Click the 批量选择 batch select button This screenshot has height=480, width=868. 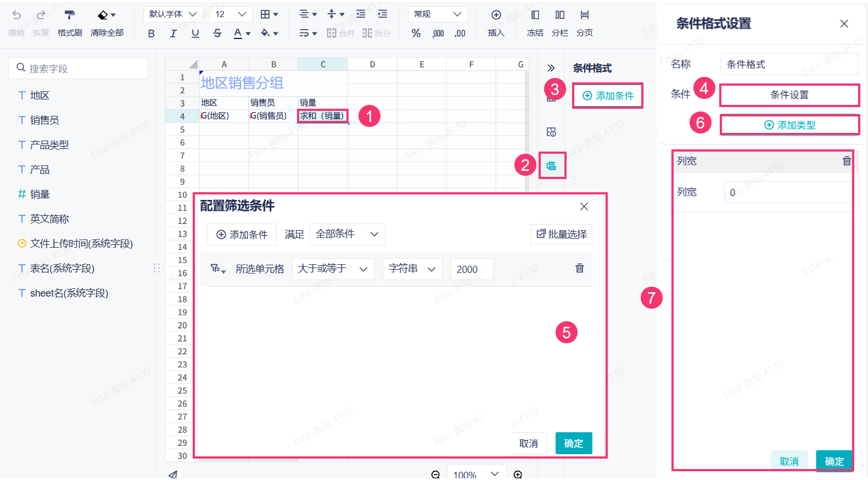[561, 235]
